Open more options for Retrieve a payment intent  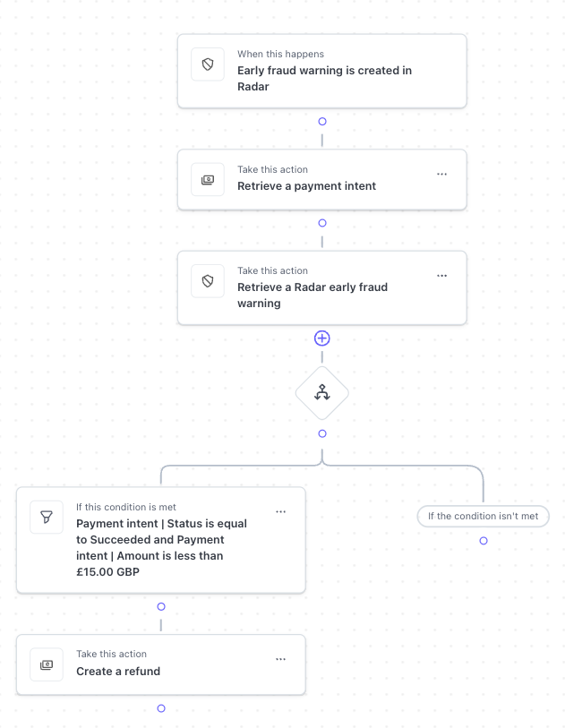[441, 174]
